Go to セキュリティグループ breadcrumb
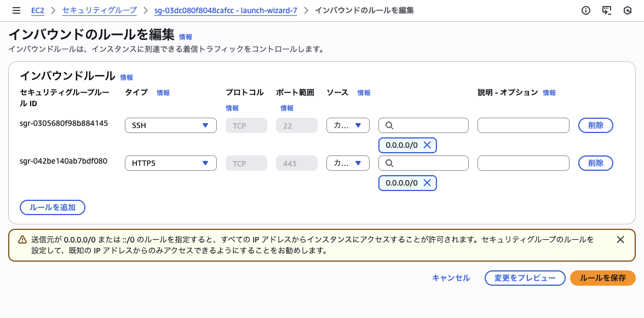The height and width of the screenshot is (318, 644). pyautogui.click(x=100, y=10)
